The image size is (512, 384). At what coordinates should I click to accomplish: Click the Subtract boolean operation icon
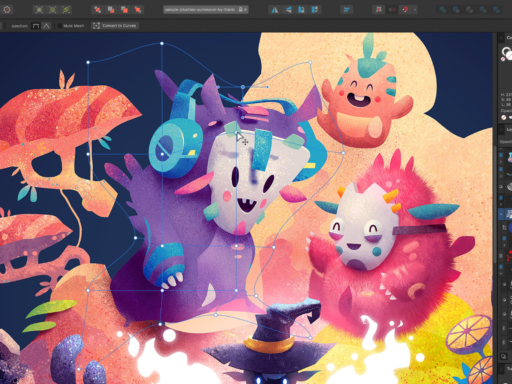click(x=456, y=10)
